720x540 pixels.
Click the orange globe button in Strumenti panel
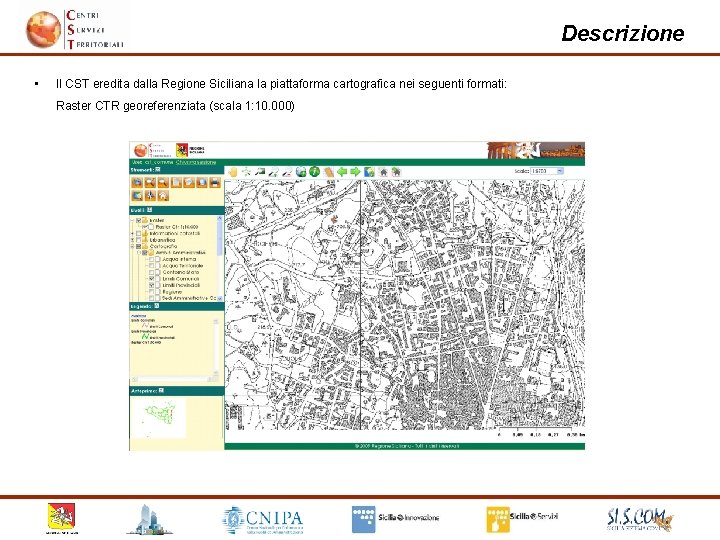[202, 182]
